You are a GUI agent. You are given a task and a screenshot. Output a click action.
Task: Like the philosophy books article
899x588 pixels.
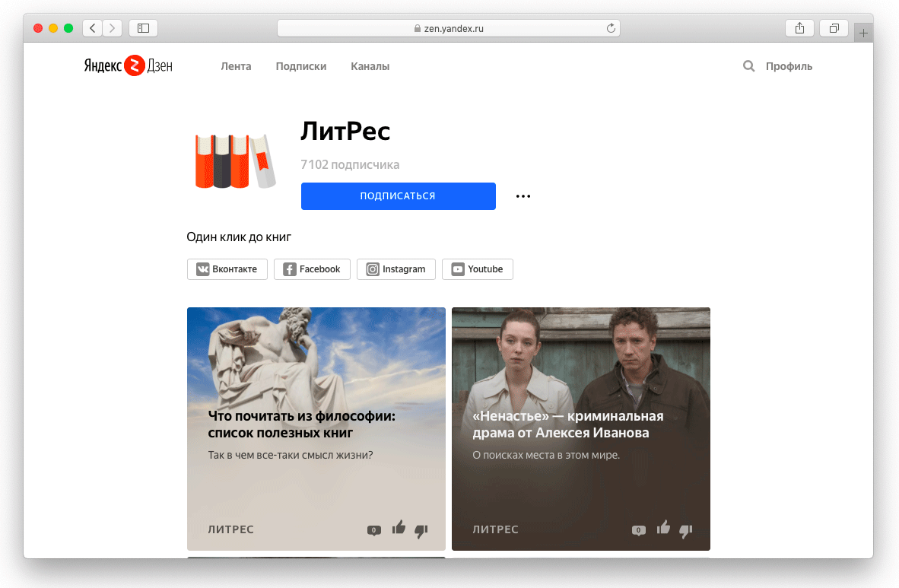pyautogui.click(x=399, y=527)
